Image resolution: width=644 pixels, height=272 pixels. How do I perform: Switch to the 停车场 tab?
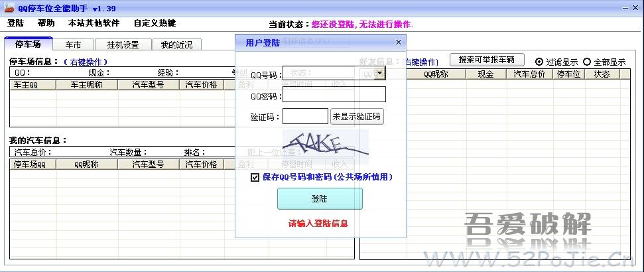pos(28,44)
